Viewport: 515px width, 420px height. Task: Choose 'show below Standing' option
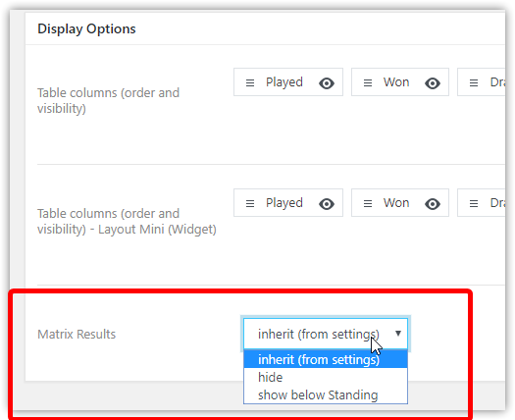click(x=326, y=394)
